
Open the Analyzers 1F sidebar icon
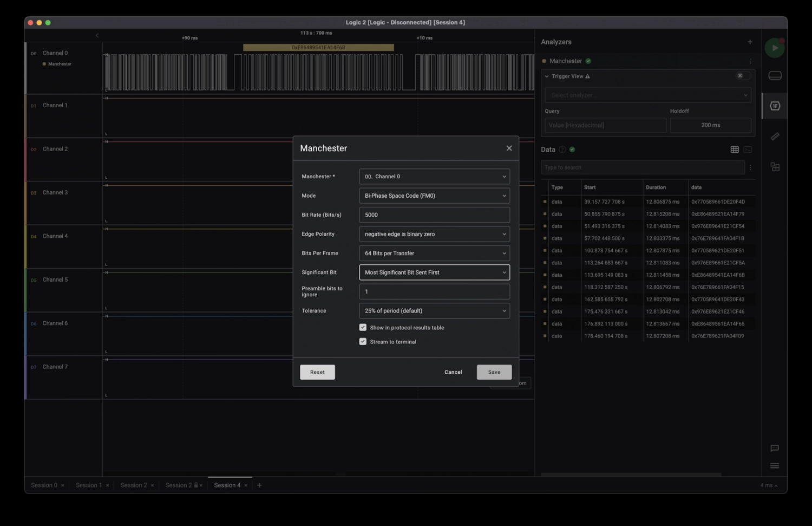click(x=775, y=106)
